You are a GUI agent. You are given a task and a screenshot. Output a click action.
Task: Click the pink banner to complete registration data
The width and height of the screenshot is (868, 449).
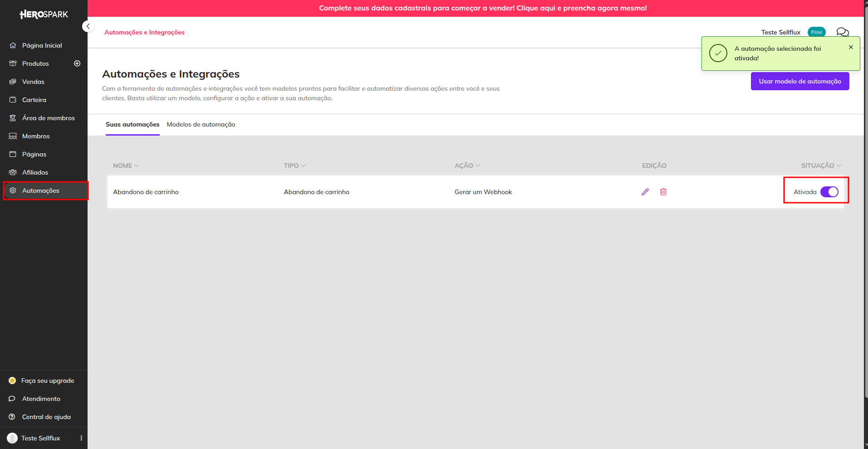coord(483,8)
